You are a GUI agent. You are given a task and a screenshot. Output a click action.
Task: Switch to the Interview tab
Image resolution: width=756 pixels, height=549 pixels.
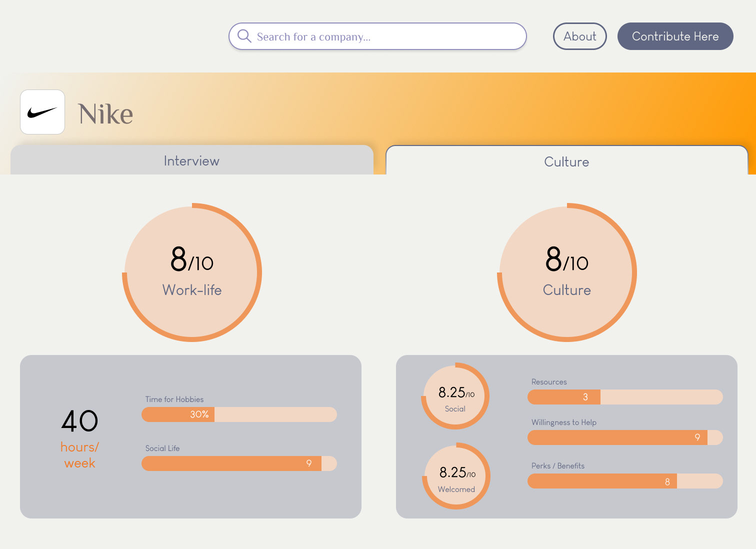point(192,160)
